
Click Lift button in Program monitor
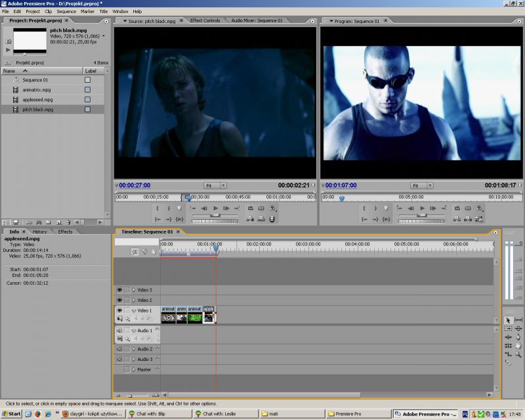(x=456, y=219)
